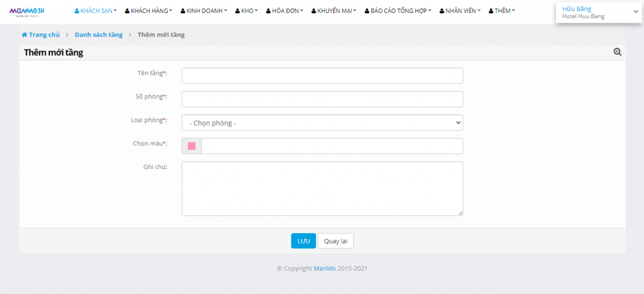Open the KHÁCH HÀNG menu

[149, 11]
